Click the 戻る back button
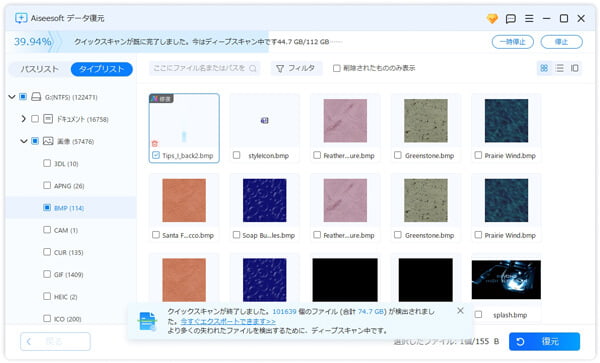The width and height of the screenshot is (600, 363). coord(55,341)
